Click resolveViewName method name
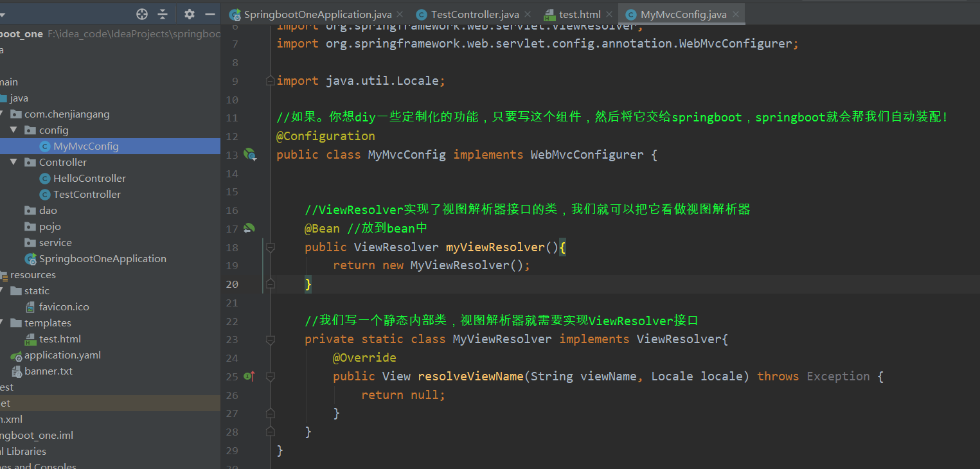The width and height of the screenshot is (980, 469). point(470,376)
